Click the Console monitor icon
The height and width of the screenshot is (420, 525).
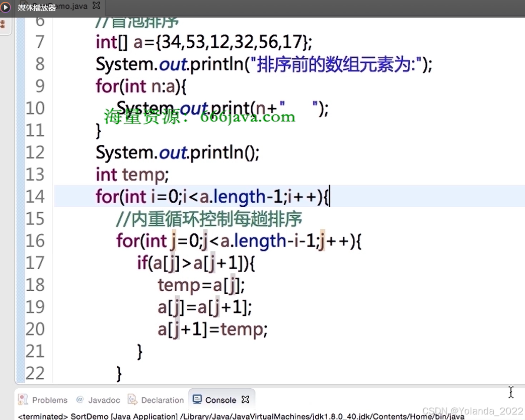pos(197,399)
